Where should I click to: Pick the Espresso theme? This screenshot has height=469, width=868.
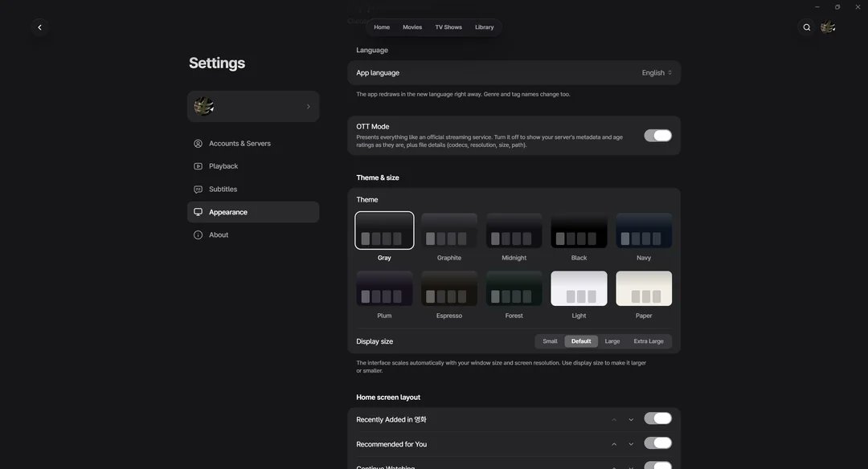point(449,288)
